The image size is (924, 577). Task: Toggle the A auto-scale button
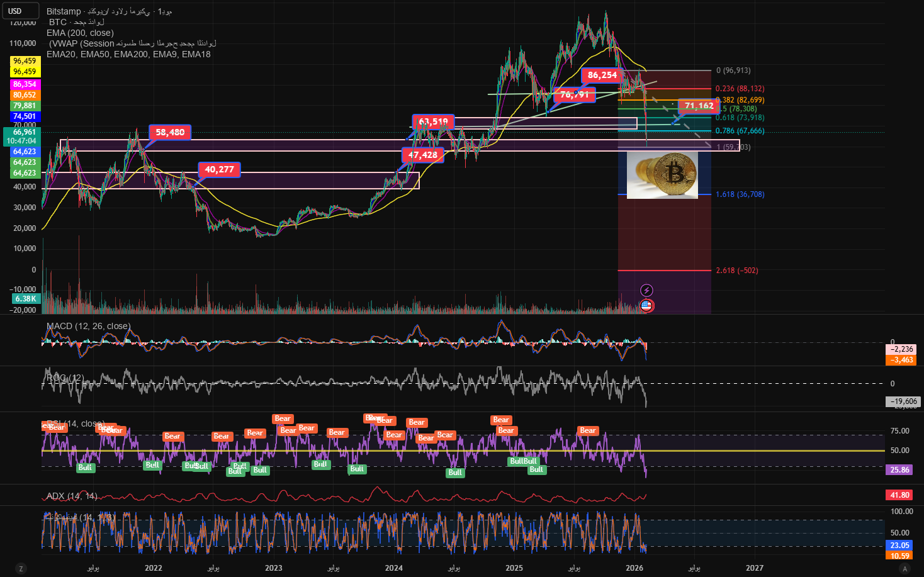tap(905, 568)
